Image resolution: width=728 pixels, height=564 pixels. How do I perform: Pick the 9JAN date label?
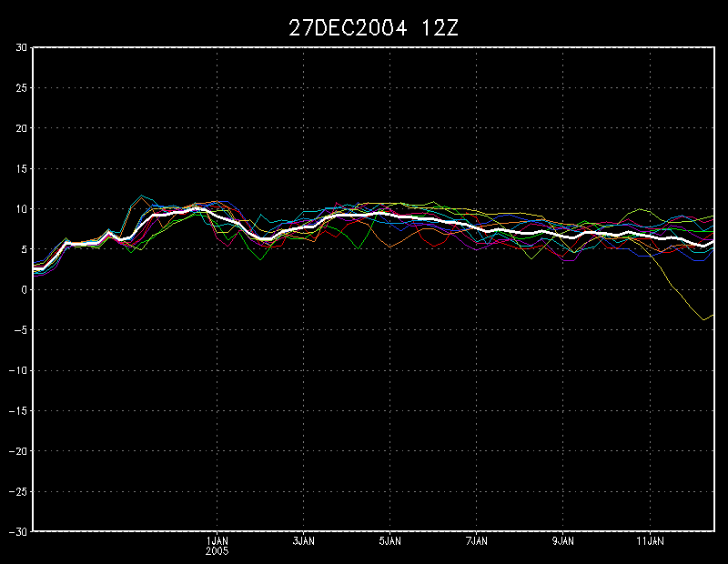tap(563, 540)
